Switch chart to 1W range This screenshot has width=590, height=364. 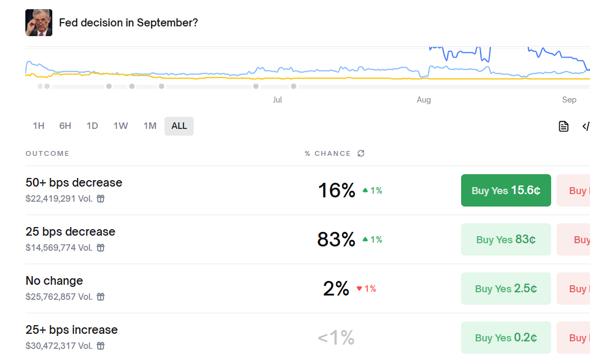(x=121, y=126)
